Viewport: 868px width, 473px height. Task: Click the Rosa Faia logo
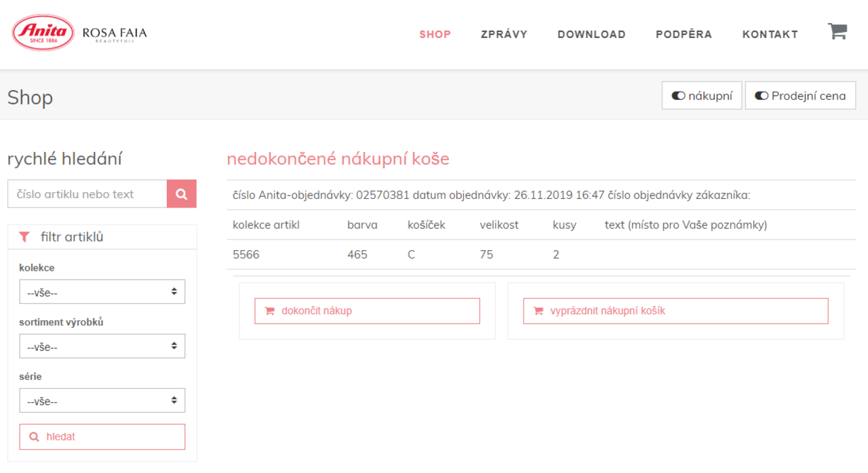pos(114,33)
